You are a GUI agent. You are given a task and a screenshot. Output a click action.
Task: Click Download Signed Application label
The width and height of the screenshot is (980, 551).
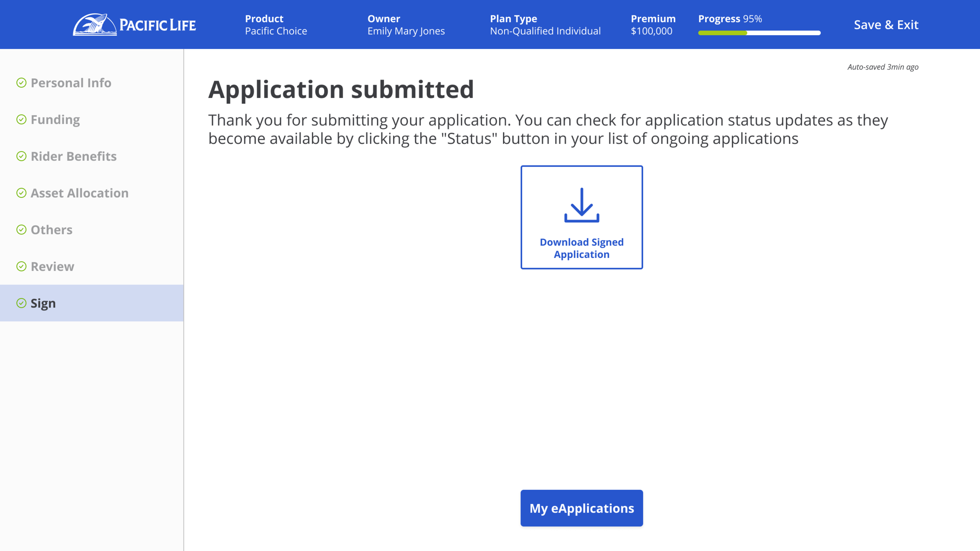581,248
